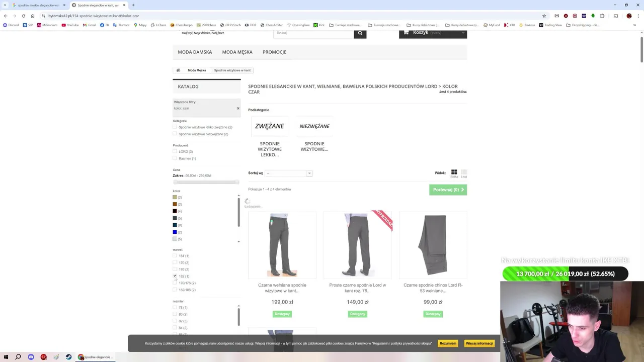Reload the page with refresh icon
This screenshot has width=644, height=362.
[23, 16]
